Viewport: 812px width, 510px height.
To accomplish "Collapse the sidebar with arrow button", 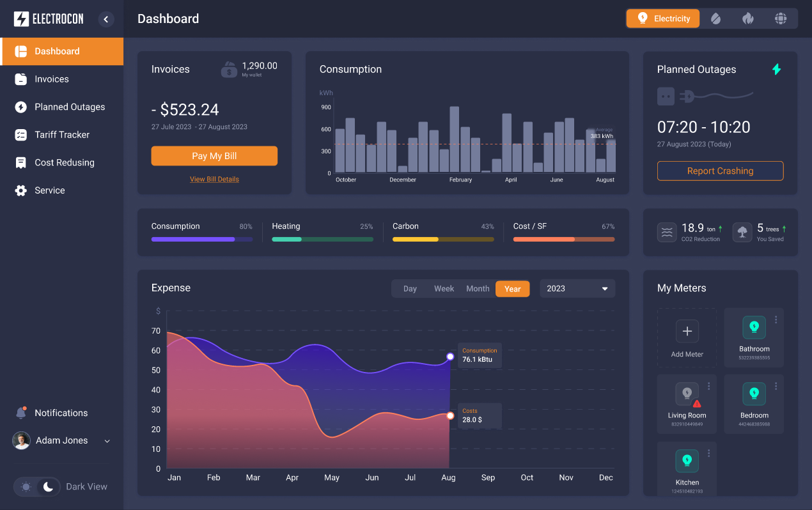I will 106,19.
